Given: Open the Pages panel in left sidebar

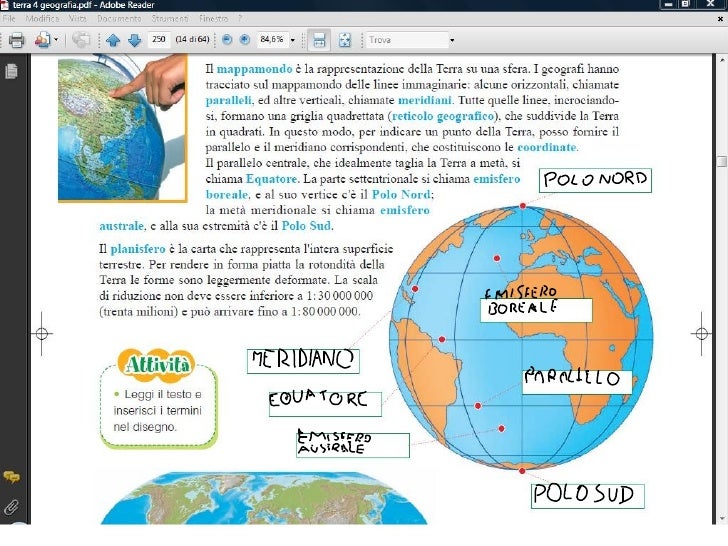Looking at the screenshot, I should coord(12,72).
